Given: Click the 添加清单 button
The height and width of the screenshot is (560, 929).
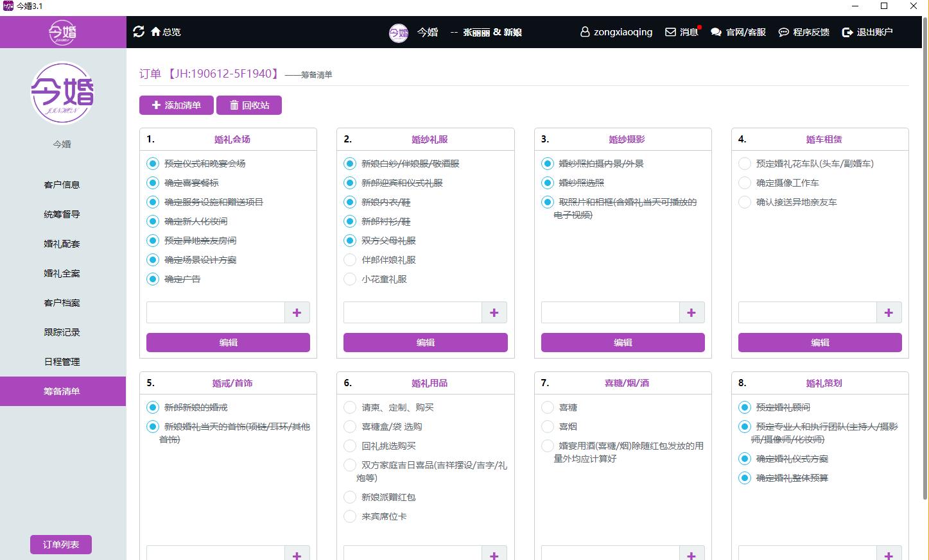Looking at the screenshot, I should [176, 105].
